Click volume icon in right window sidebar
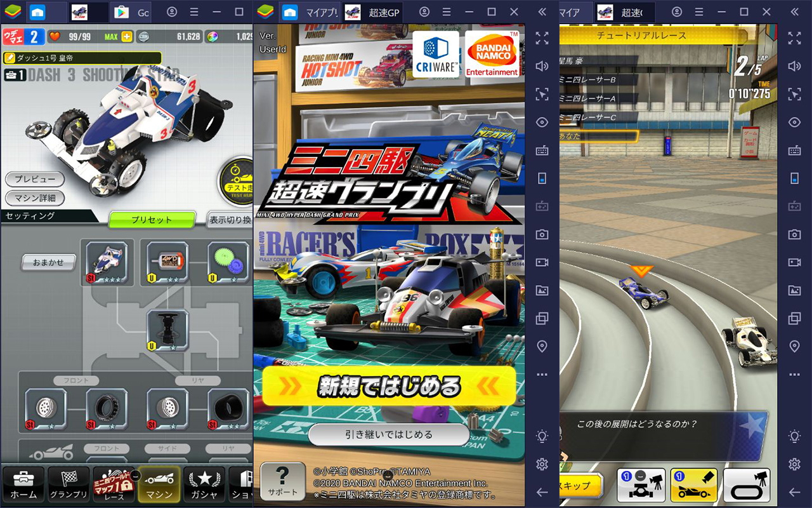This screenshot has width=812, height=508. pyautogui.click(x=794, y=66)
